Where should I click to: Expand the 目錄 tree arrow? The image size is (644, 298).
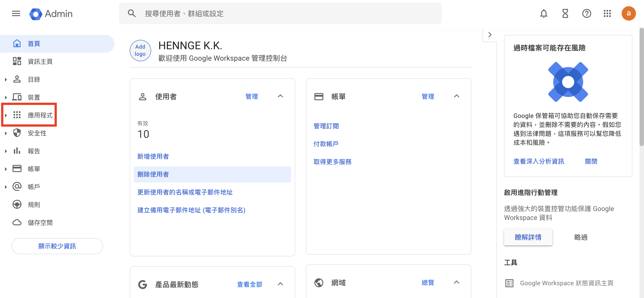tap(6, 80)
